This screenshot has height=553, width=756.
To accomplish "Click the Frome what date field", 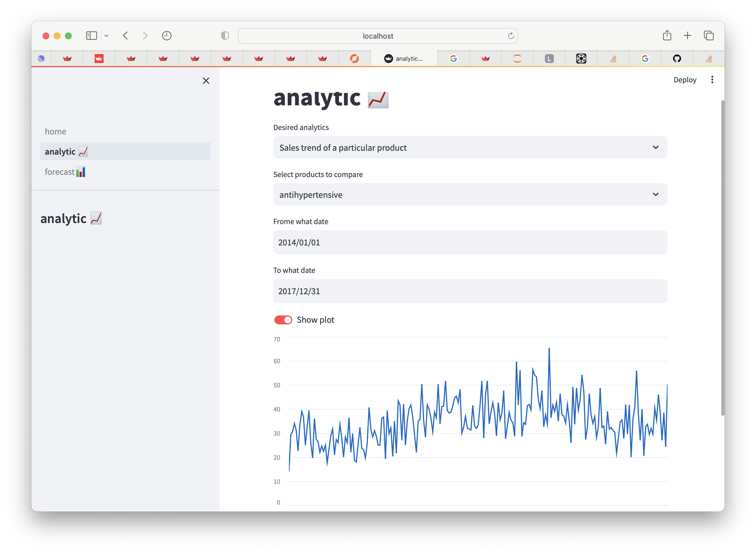I will (470, 242).
